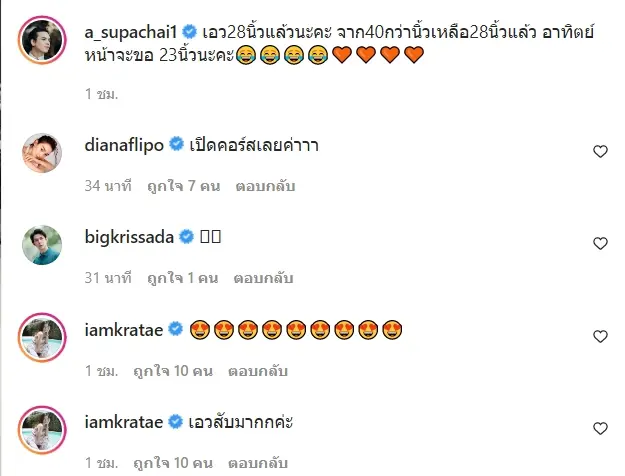The width and height of the screenshot is (625, 476).
Task: Open the dianaflipo profile picture
Action: (42, 153)
